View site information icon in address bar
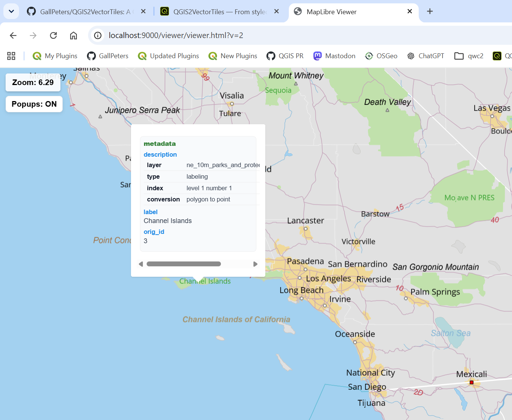 [x=98, y=35]
